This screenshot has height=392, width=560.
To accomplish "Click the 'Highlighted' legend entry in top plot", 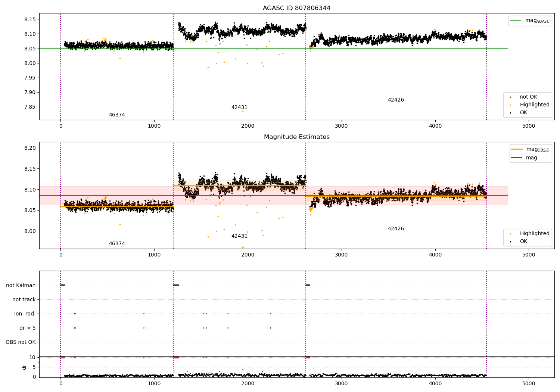I will click(x=529, y=105).
